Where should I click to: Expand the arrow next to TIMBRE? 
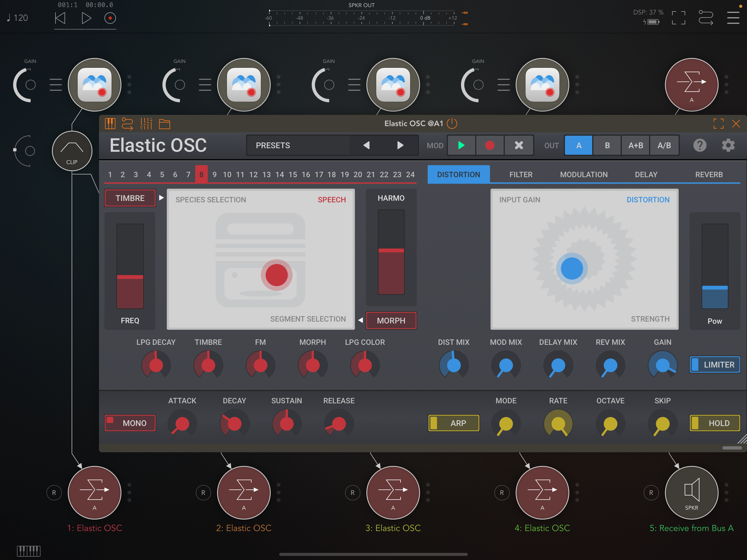pos(161,198)
